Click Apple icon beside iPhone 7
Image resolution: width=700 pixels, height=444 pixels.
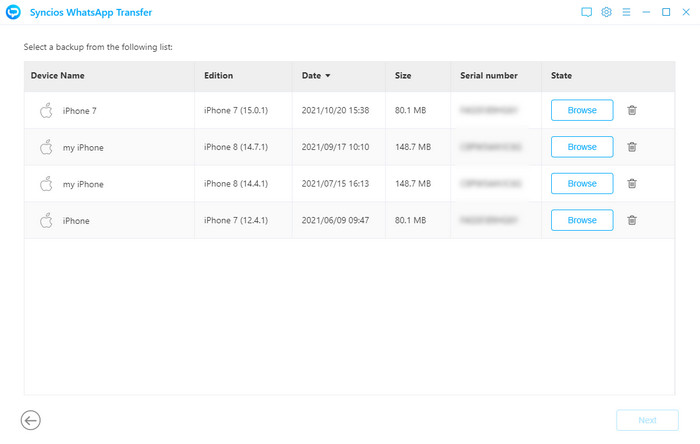pyautogui.click(x=46, y=110)
